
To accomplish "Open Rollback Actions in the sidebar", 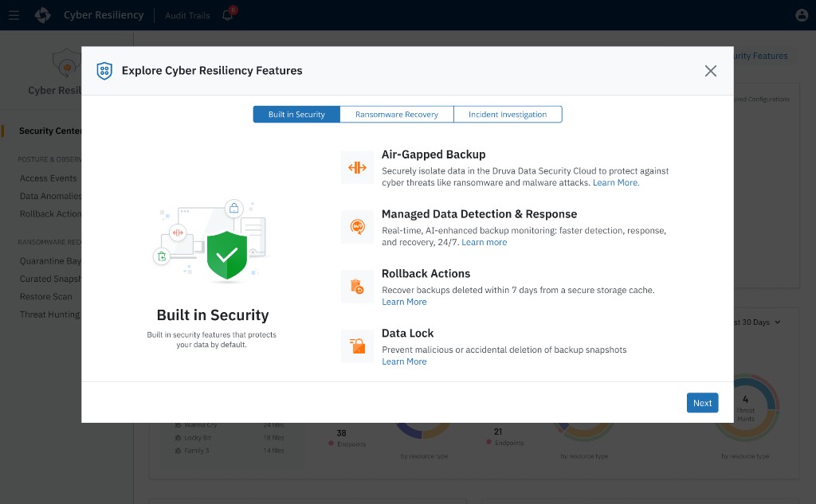I will (x=50, y=213).
